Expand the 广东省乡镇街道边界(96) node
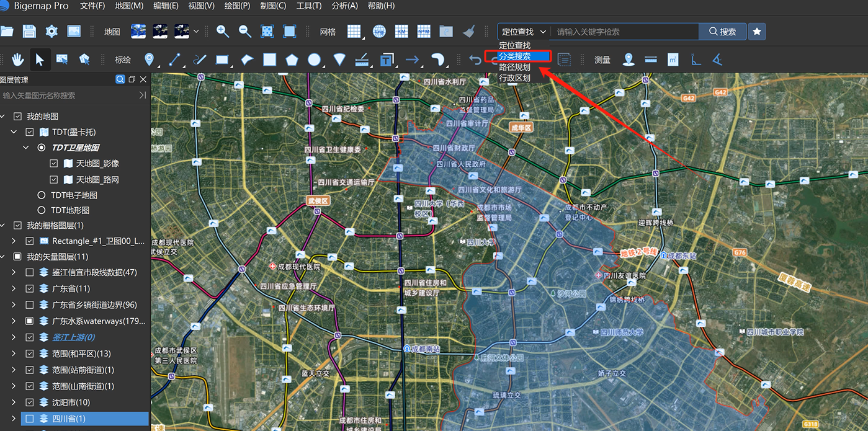Image resolution: width=868 pixels, height=431 pixels. tap(14, 304)
